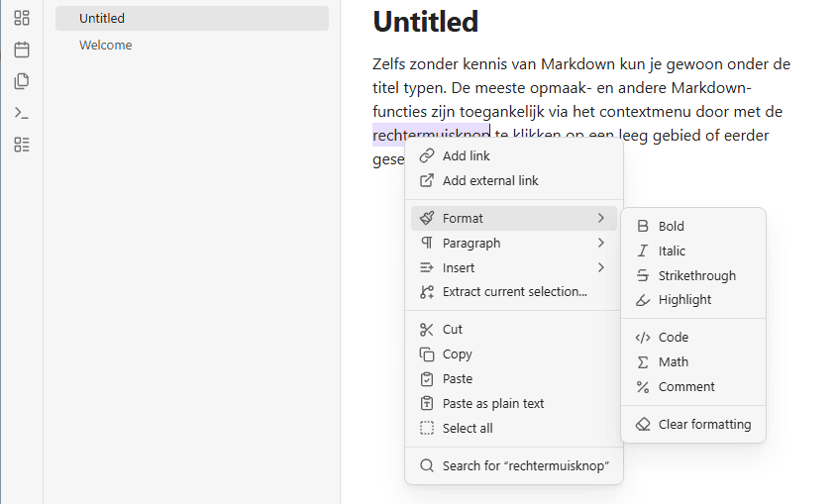Choose Math from Format submenu
Viewport: 837px width, 504px height.
(x=693, y=362)
